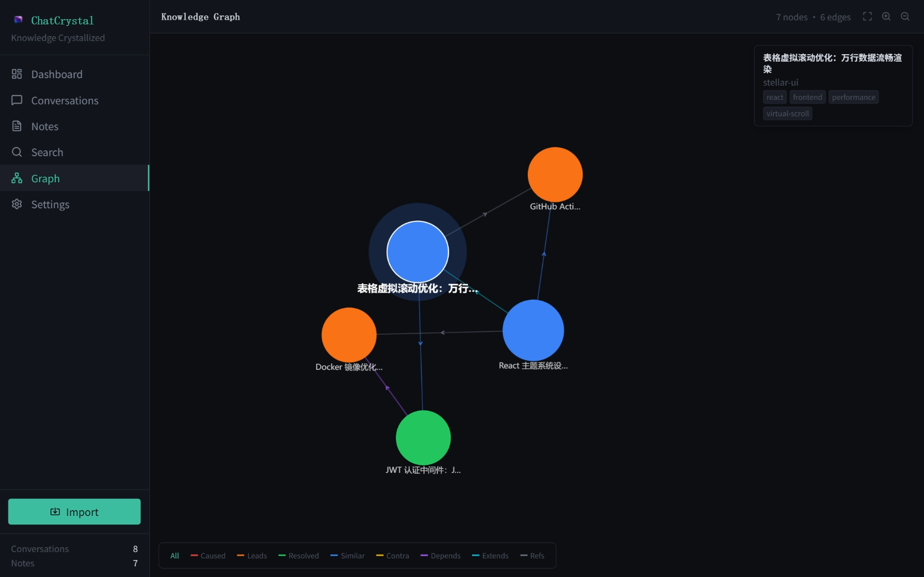The image size is (924, 577).
Task: Click the performance tag in details panel
Action: (x=853, y=97)
